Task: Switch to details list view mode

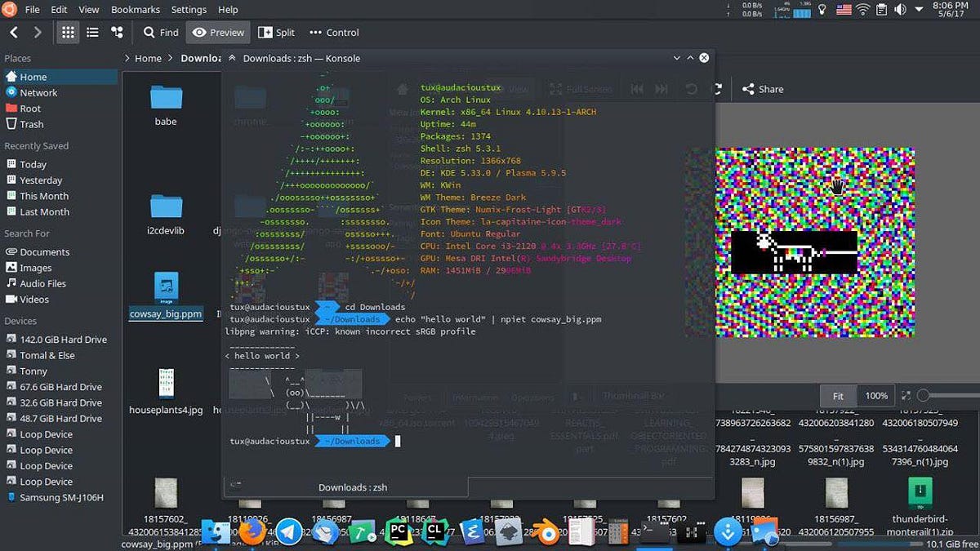Action: 92,33
